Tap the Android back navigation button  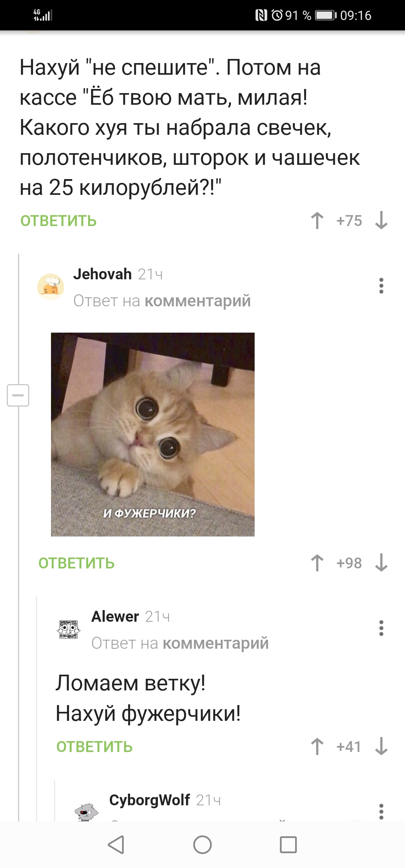coord(116,845)
